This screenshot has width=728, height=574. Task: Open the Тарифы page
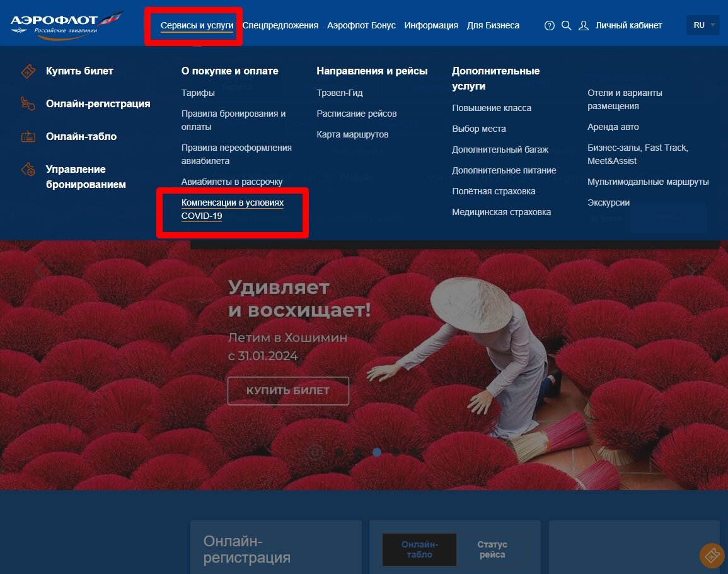pyautogui.click(x=198, y=93)
